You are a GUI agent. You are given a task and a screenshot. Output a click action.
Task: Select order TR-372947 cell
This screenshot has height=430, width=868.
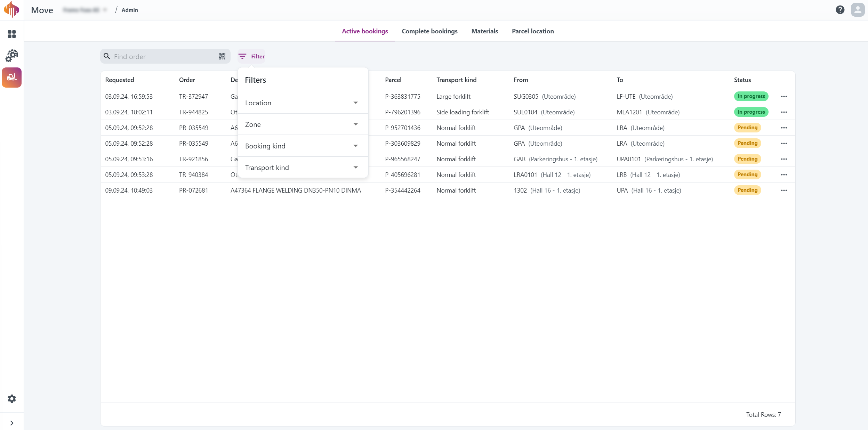(x=193, y=97)
